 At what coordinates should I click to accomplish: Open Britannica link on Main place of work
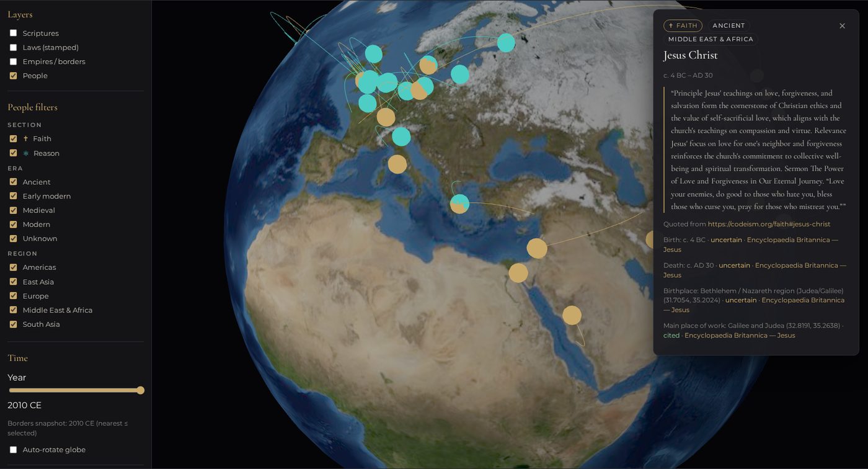(740, 336)
